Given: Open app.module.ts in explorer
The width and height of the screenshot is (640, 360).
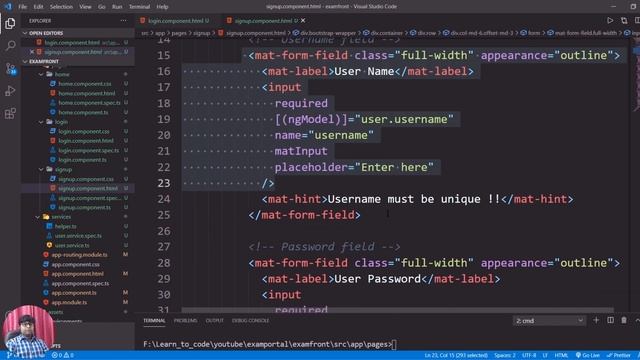Looking at the screenshot, I should 69,302.
